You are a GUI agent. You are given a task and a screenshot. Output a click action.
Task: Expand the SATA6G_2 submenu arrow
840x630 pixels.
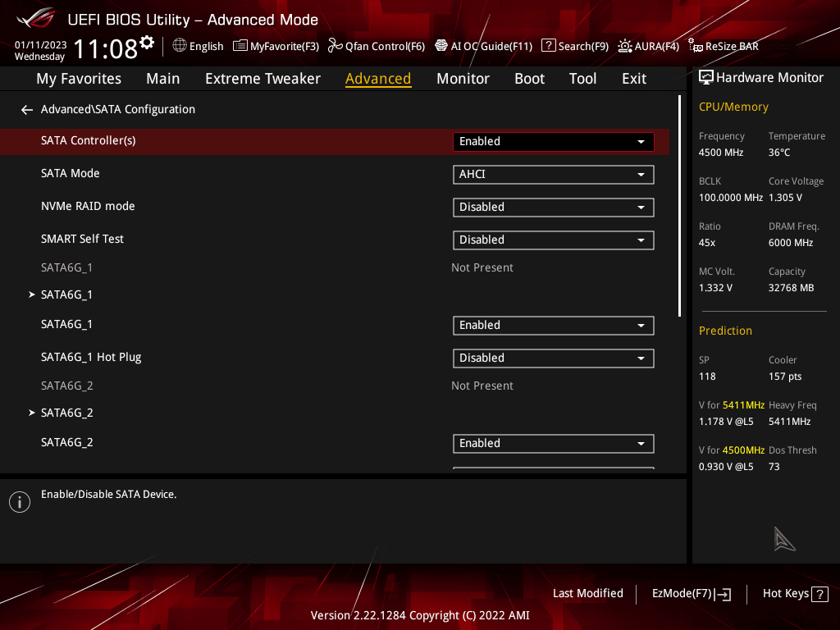pos(32,413)
